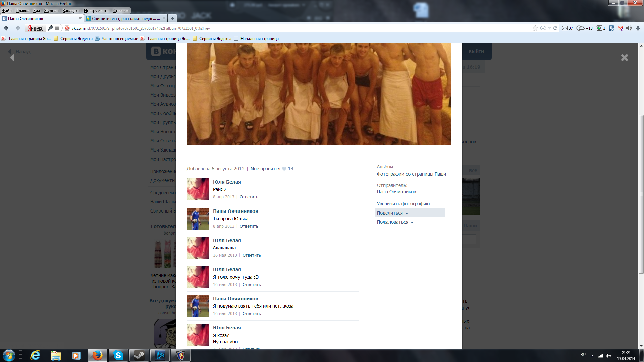Open a new tab with the plus button

pyautogui.click(x=172, y=18)
